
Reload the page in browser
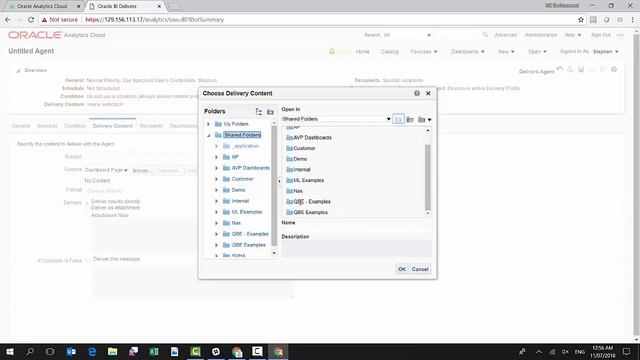click(31, 20)
